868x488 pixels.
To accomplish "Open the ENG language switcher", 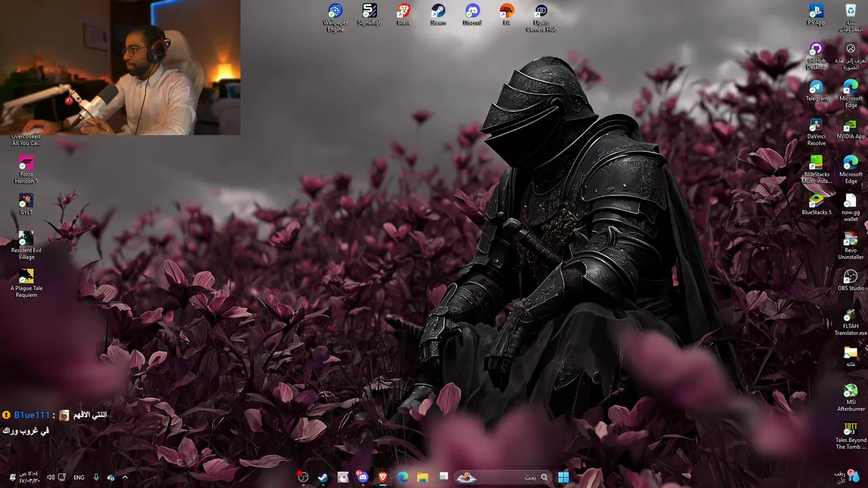I will (x=79, y=477).
